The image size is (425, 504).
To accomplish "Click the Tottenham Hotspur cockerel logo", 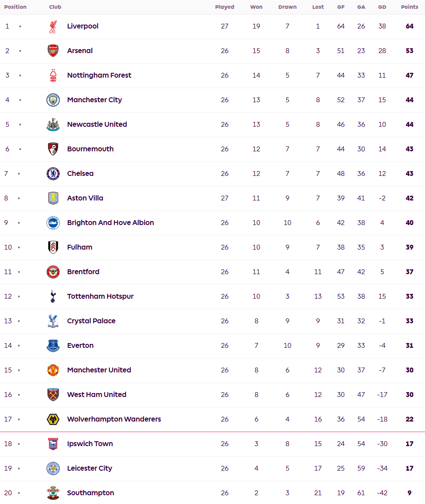I will click(x=53, y=297).
